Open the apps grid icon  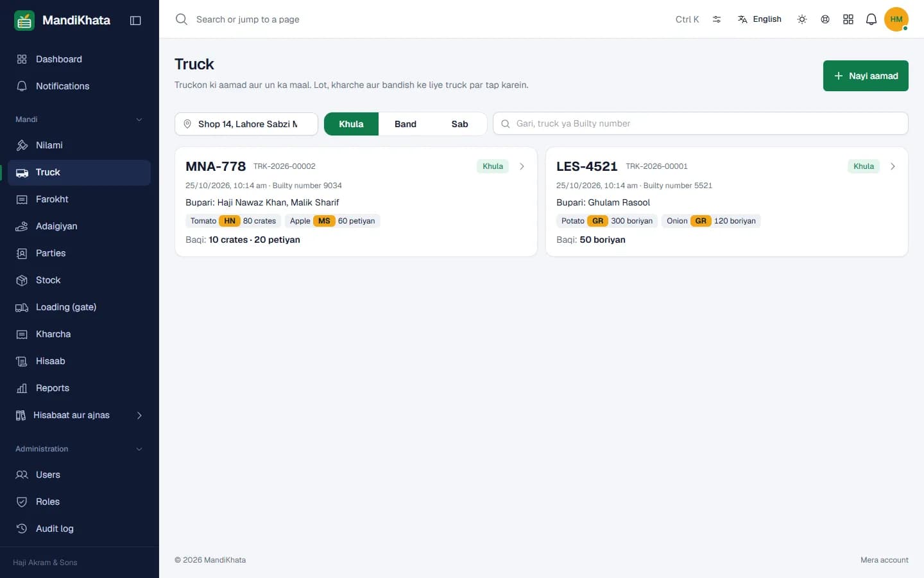click(848, 19)
